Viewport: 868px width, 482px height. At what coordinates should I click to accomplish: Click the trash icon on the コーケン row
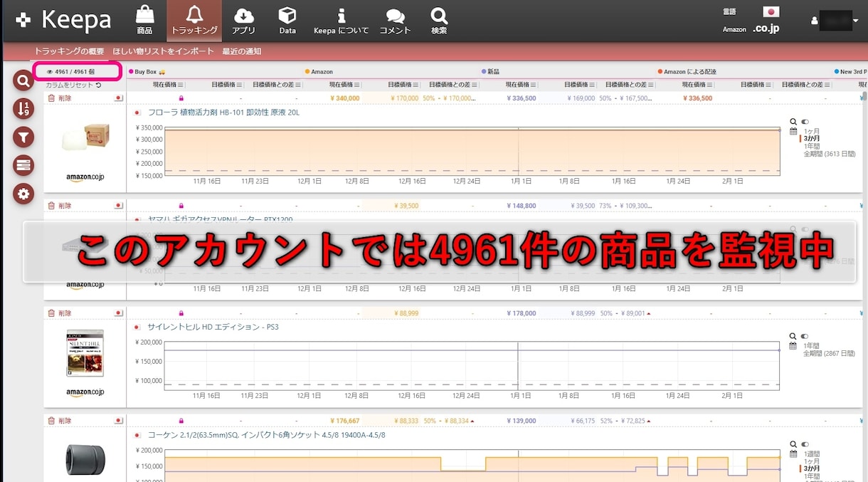click(x=51, y=421)
